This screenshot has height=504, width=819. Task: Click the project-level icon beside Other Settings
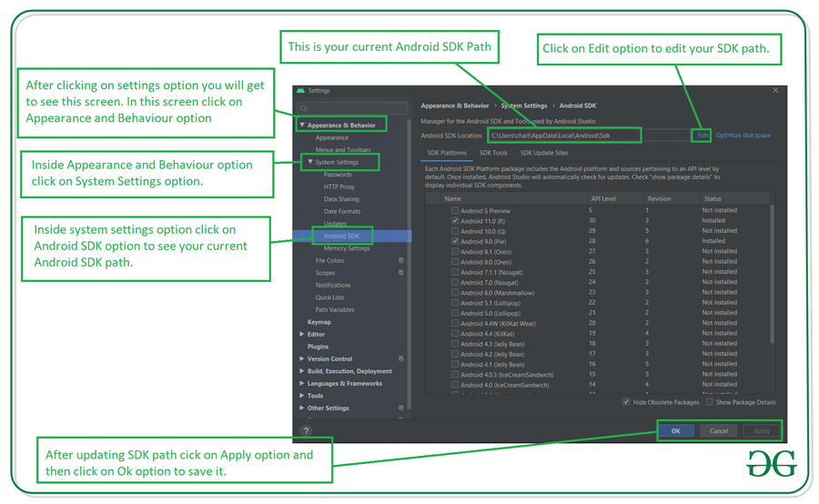[x=401, y=408]
